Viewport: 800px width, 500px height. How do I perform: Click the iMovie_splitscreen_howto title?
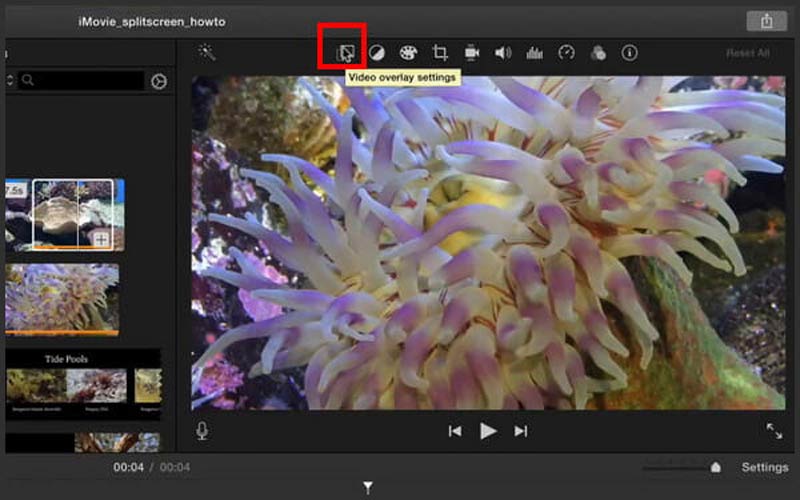click(x=152, y=22)
